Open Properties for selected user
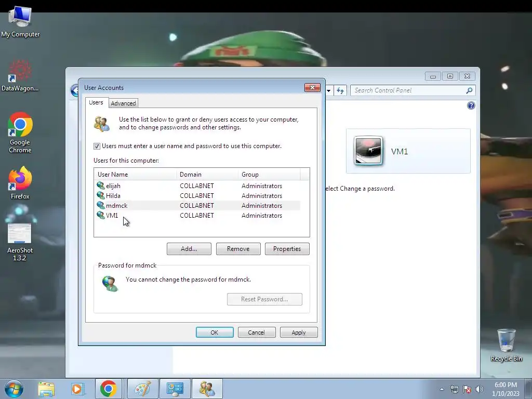532x399 pixels. 287,249
